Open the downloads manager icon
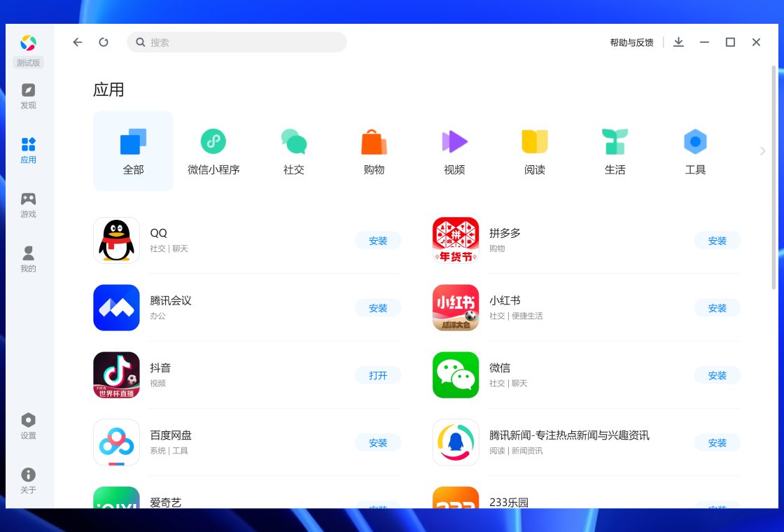This screenshot has width=784, height=532. pos(678,42)
